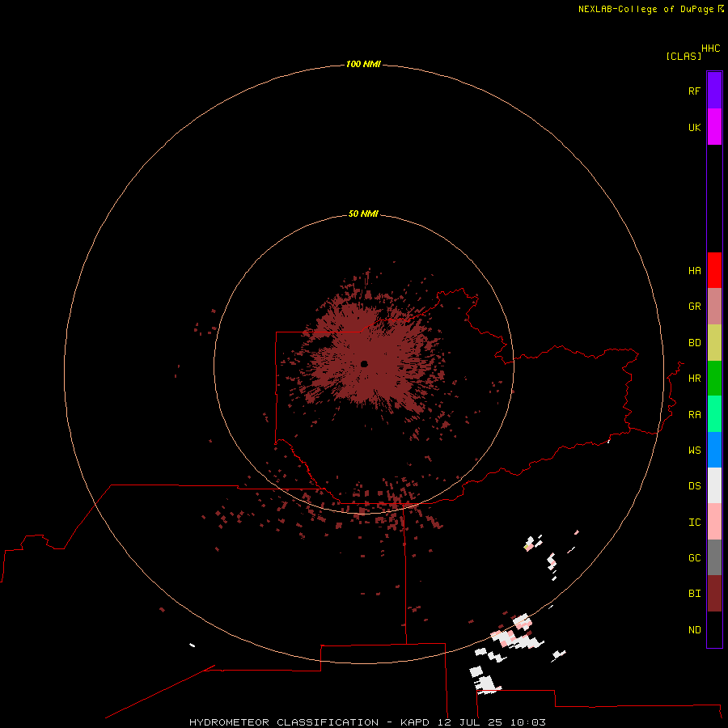Image resolution: width=728 pixels, height=728 pixels.
Task: Click the 100 NMI range ring label
Action: tap(363, 64)
